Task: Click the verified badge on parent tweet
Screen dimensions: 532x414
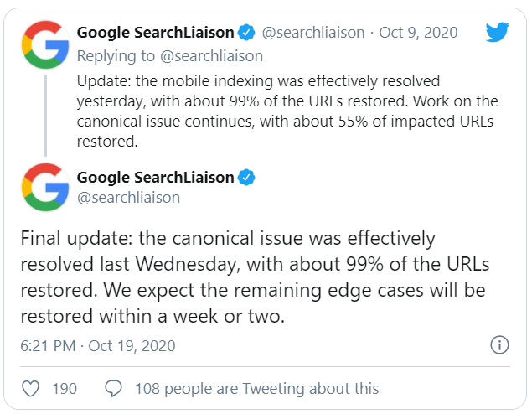Action: click(246, 33)
